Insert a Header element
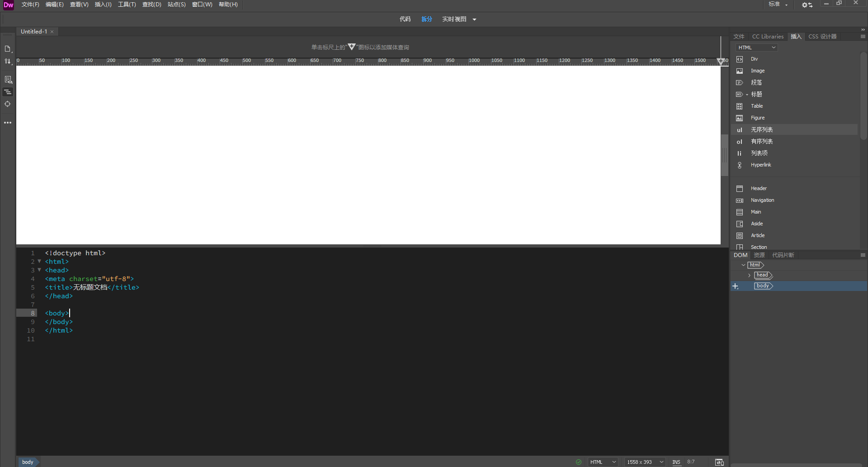 (x=759, y=188)
